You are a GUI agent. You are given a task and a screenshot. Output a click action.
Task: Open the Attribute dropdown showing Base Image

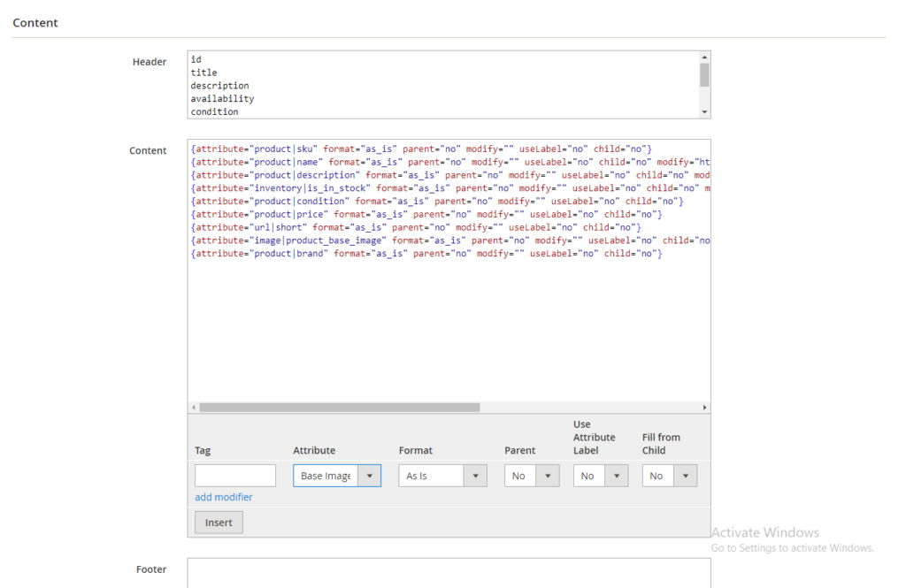pos(337,476)
